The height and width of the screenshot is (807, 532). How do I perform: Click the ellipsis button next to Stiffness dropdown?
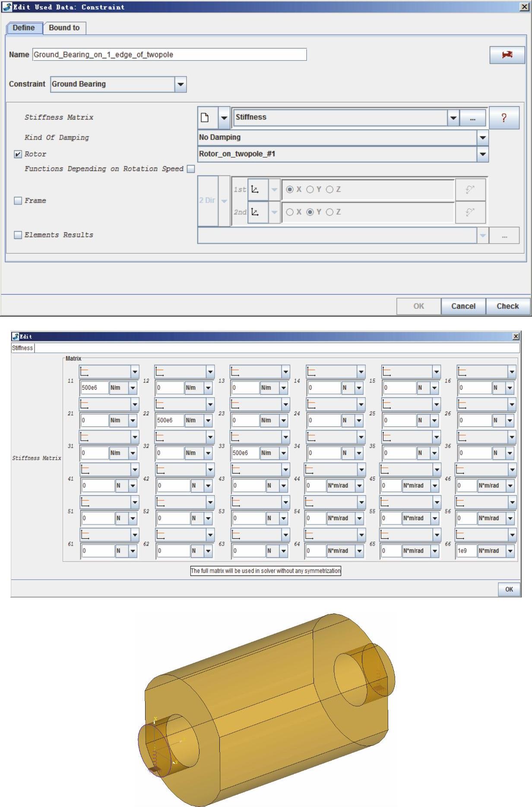472,118
